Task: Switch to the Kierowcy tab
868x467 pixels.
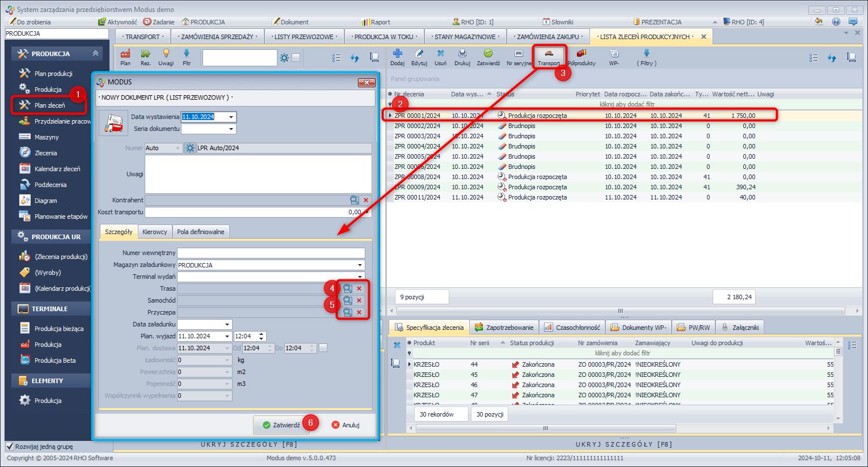Action: [x=154, y=232]
